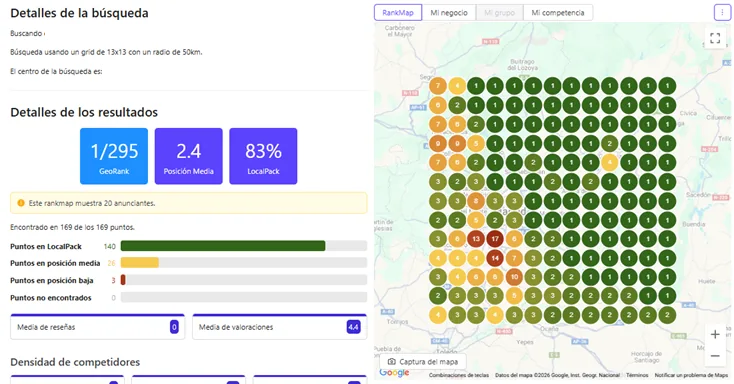Viewport: 734px width, 384px height.
Task: Click the text about grid de 13x13
Action: pyautogui.click(x=106, y=52)
